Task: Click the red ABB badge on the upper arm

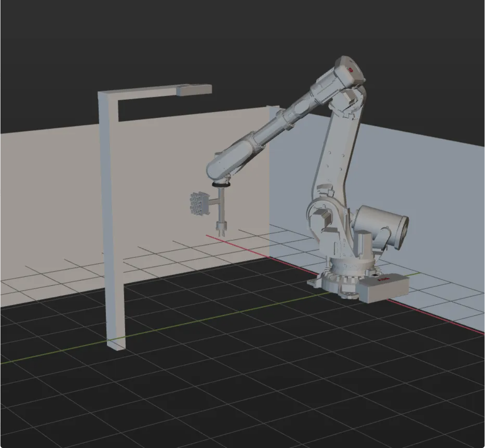Action: point(351,70)
